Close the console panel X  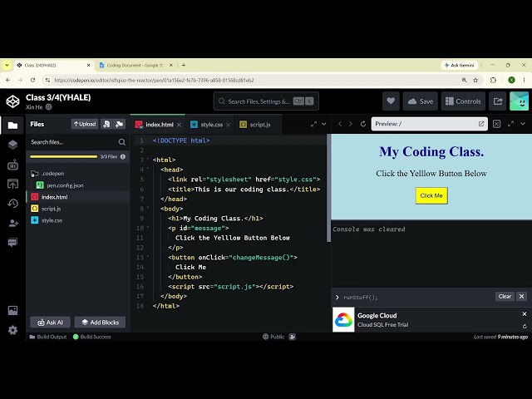pos(521,297)
